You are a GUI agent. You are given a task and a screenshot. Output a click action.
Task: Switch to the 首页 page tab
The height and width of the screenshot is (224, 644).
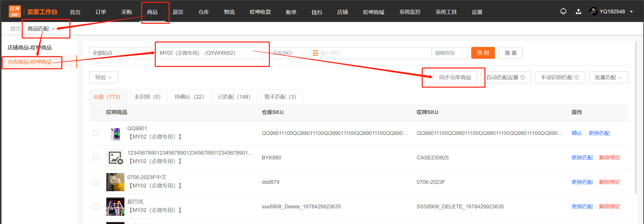pos(16,29)
